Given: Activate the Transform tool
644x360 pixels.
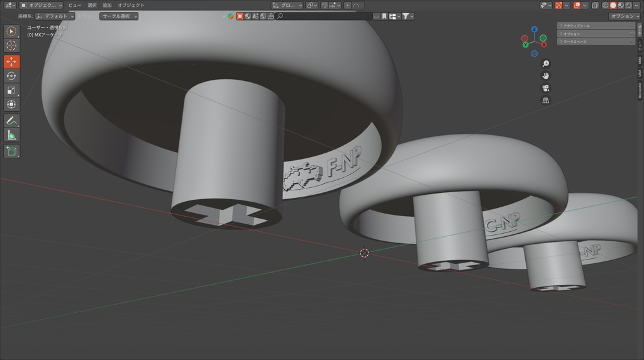Looking at the screenshot, I should click(x=11, y=104).
